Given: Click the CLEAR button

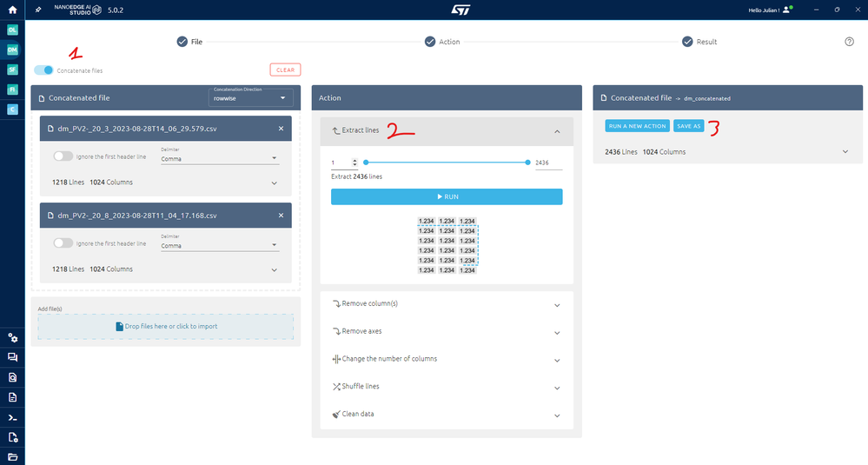Looking at the screenshot, I should coord(285,70).
